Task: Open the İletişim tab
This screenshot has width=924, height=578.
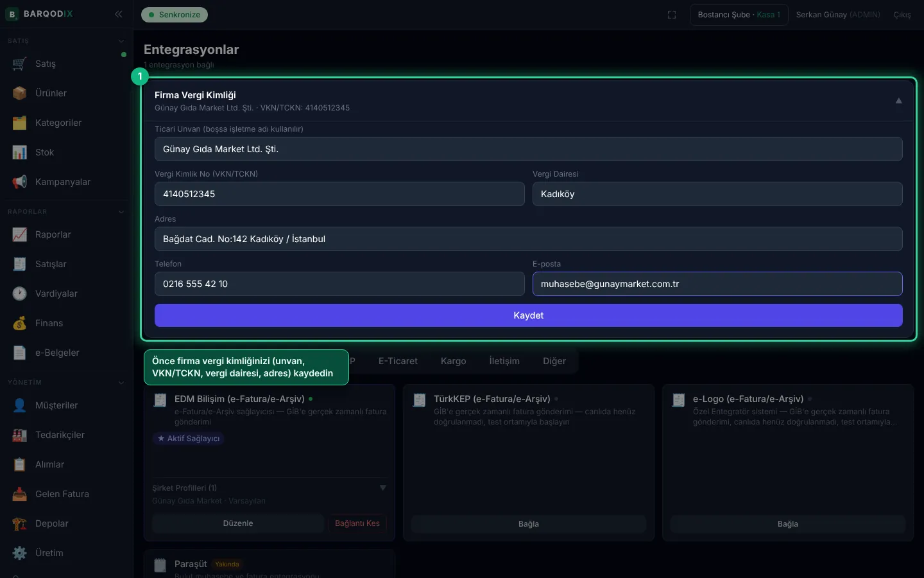Action: (504, 361)
